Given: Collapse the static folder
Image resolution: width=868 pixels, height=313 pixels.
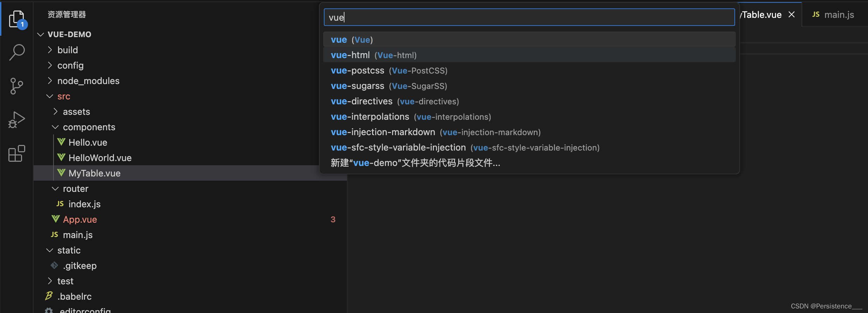Looking at the screenshot, I should tap(50, 250).
